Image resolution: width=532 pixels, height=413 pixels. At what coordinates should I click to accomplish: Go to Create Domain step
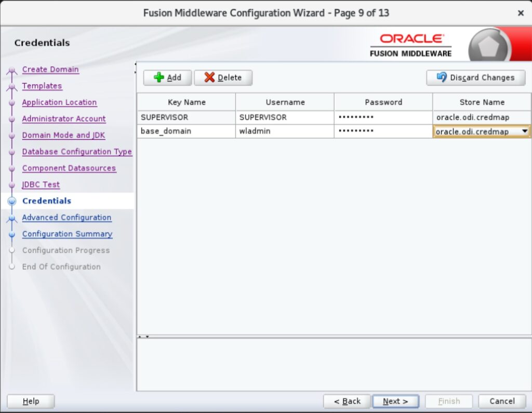[50, 69]
